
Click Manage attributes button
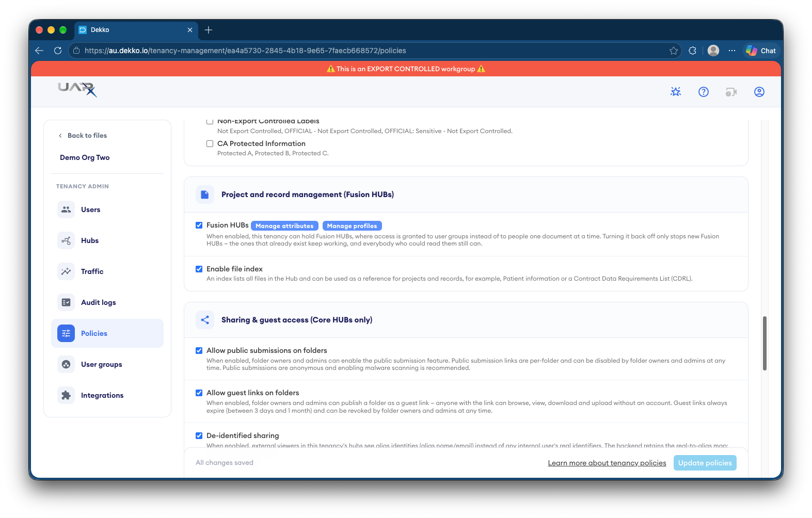coord(284,226)
